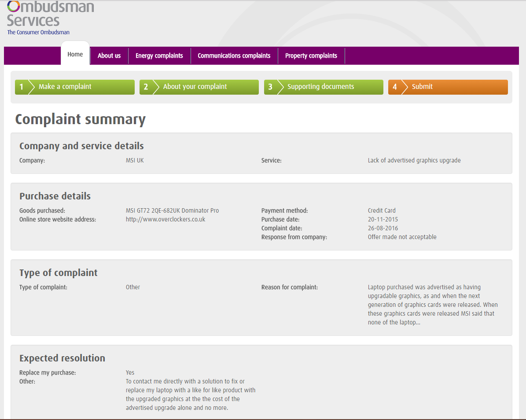Click the http://www.overclockers.co.uk address
The height and width of the screenshot is (420, 526).
[166, 219]
